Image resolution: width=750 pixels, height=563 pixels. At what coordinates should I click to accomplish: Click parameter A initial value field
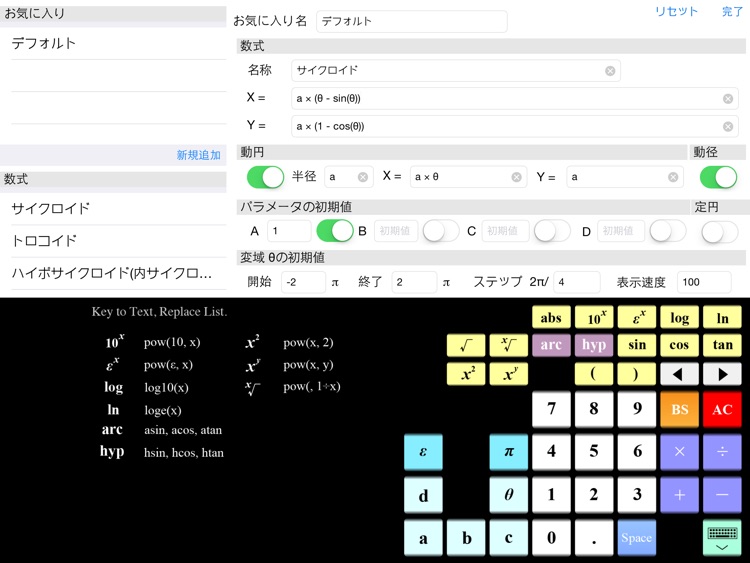click(289, 231)
